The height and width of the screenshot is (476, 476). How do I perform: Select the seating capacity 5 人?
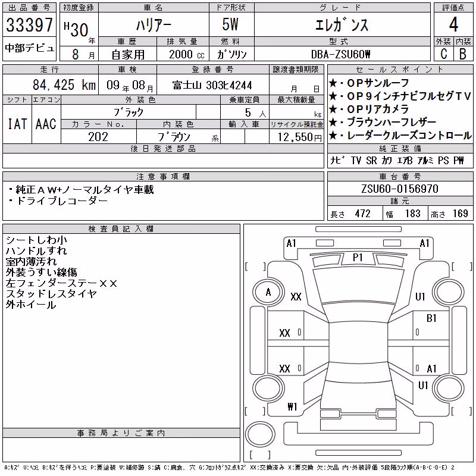[256, 113]
